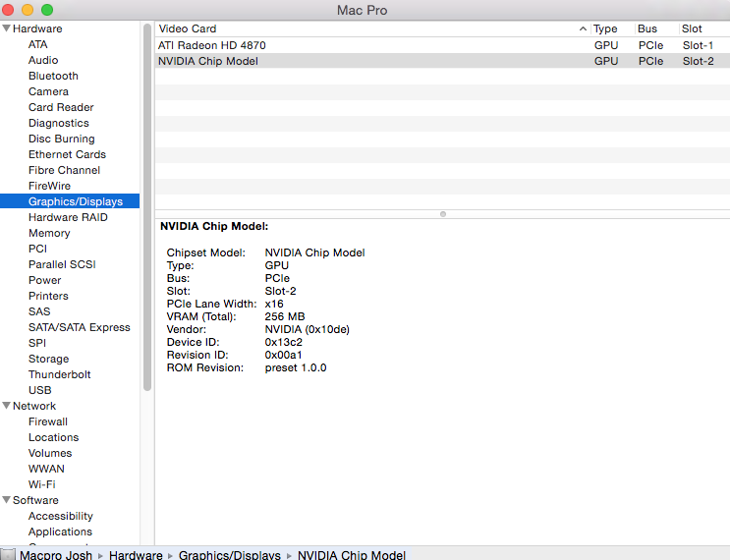730x560 pixels.
Task: Collapse the Hardware section triangle
Action: 7,28
